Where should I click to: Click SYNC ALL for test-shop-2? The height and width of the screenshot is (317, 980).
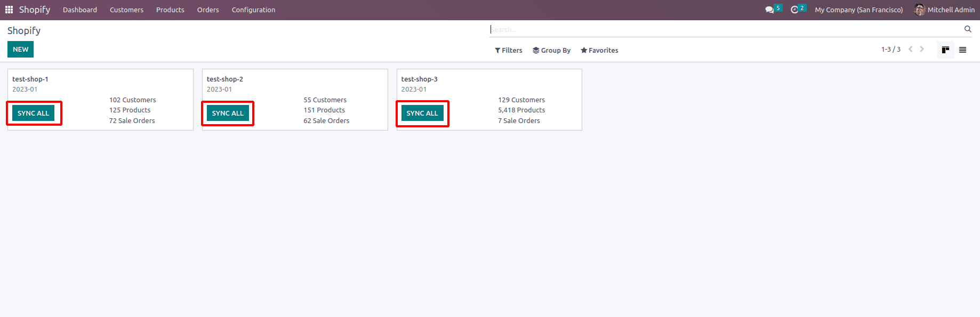click(228, 113)
